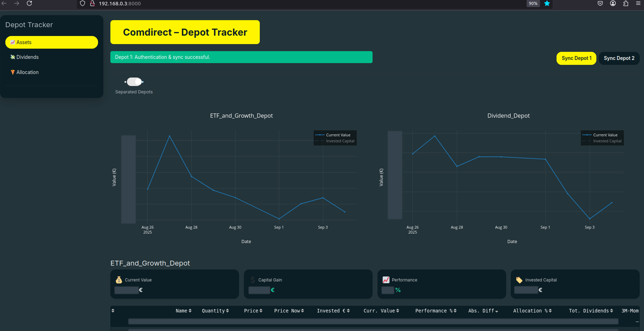Click the Sep 3 data point in Dividend_Depot chart

[x=590, y=219]
